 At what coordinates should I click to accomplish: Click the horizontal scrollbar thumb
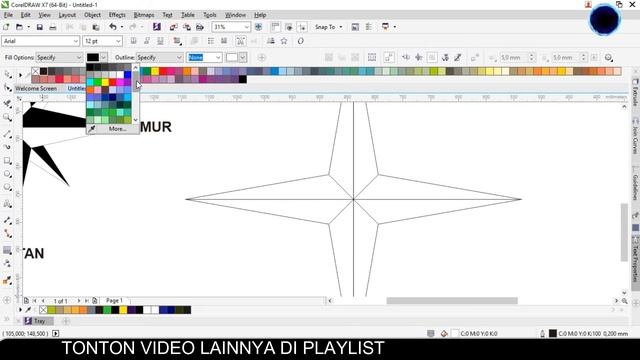[452, 301]
